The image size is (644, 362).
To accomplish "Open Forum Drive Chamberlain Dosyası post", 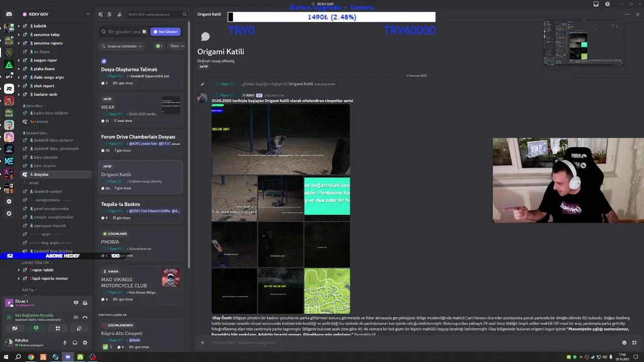I will [140, 143].
